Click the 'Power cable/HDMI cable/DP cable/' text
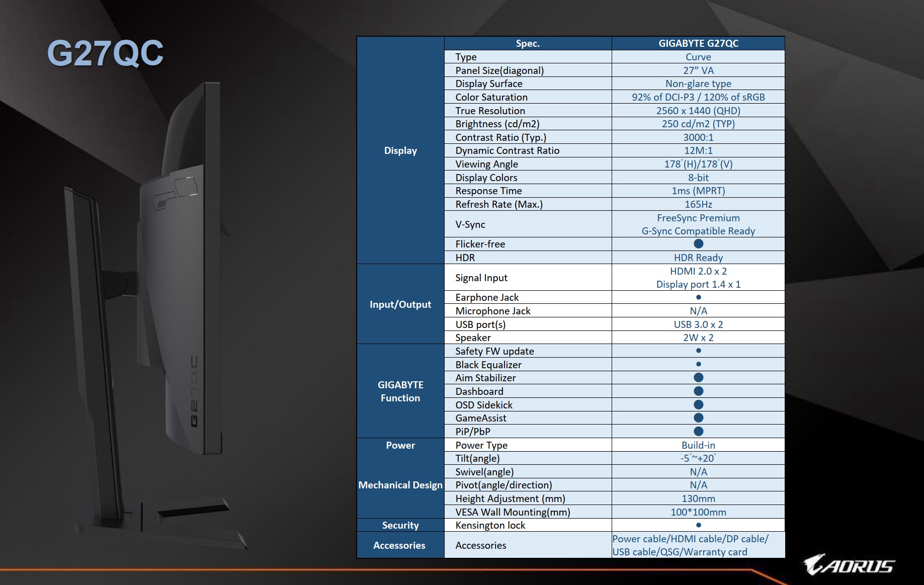 (690, 539)
